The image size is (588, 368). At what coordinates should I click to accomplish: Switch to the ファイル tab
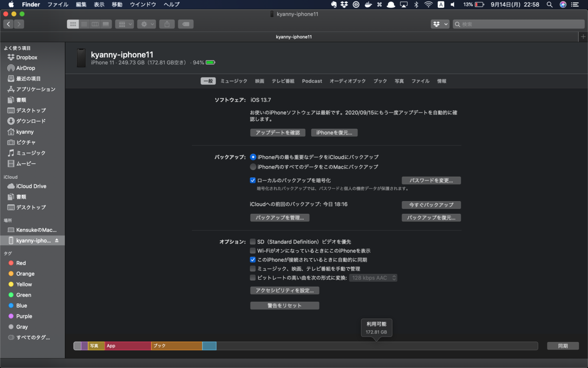(x=420, y=81)
